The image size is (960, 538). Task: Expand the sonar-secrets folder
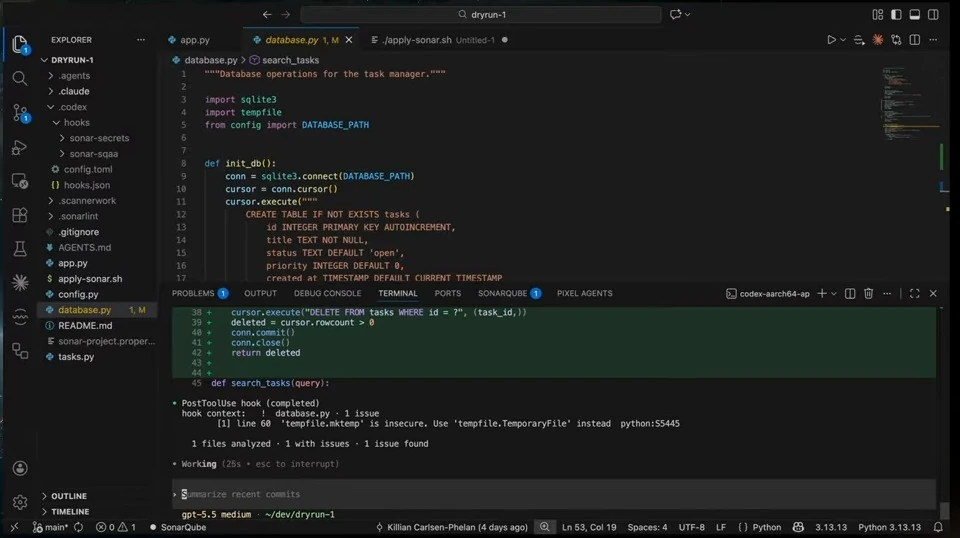tap(97, 138)
